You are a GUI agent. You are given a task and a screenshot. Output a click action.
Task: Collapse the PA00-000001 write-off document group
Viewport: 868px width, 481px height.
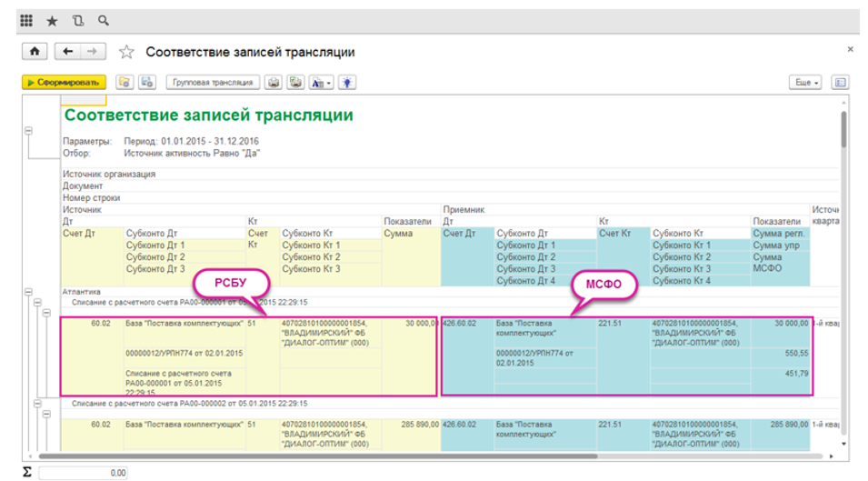(37, 302)
